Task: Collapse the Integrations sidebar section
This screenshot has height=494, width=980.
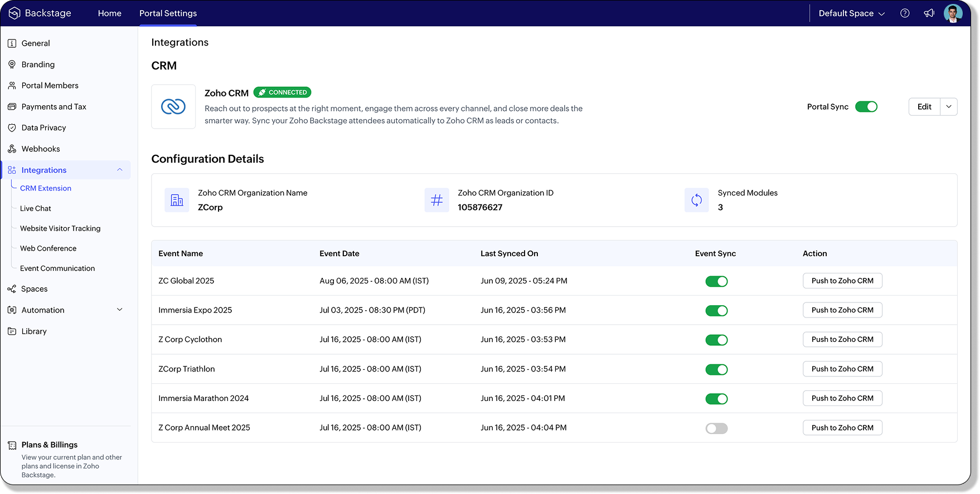Action: pos(119,170)
